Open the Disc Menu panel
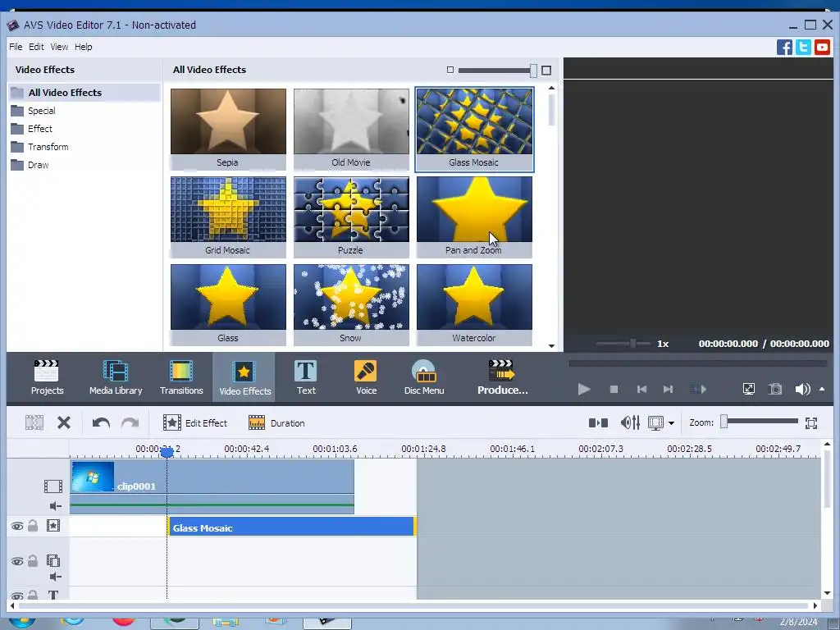840x630 pixels. click(424, 377)
